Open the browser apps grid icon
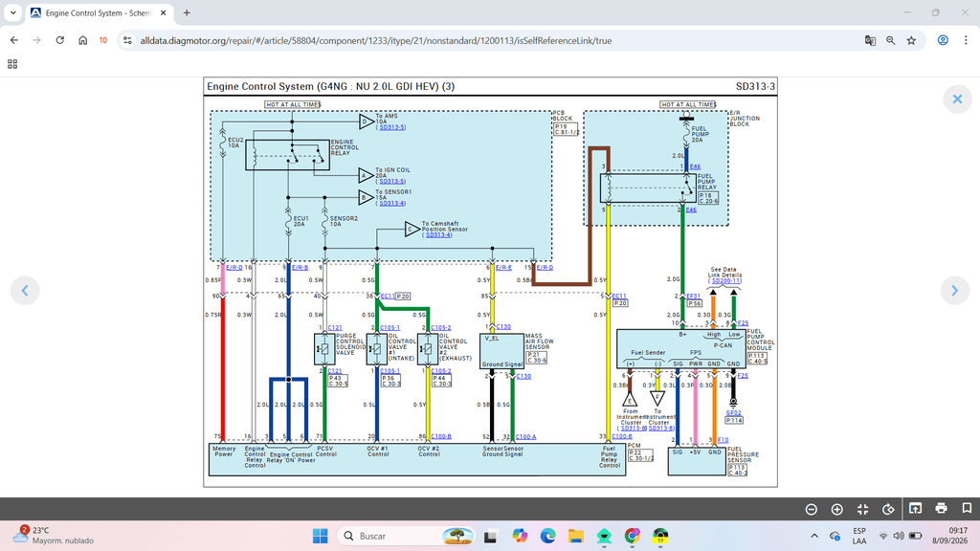The height and width of the screenshot is (551, 980). (12, 64)
